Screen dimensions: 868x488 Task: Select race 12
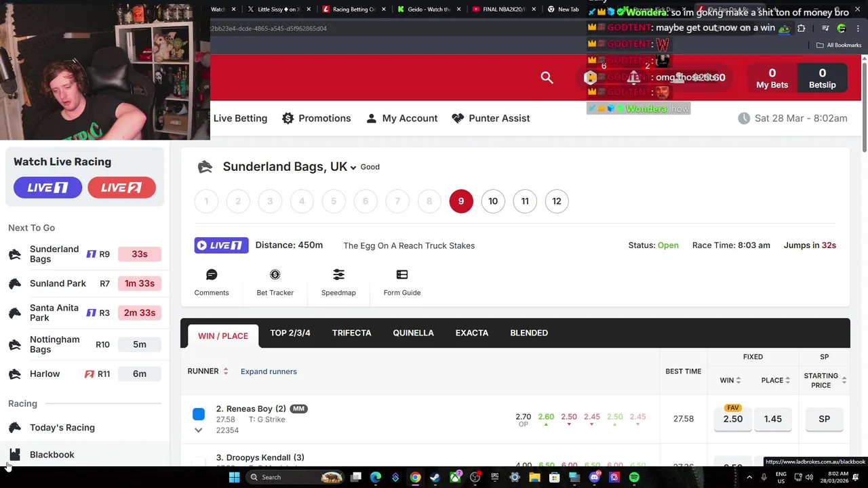click(557, 201)
